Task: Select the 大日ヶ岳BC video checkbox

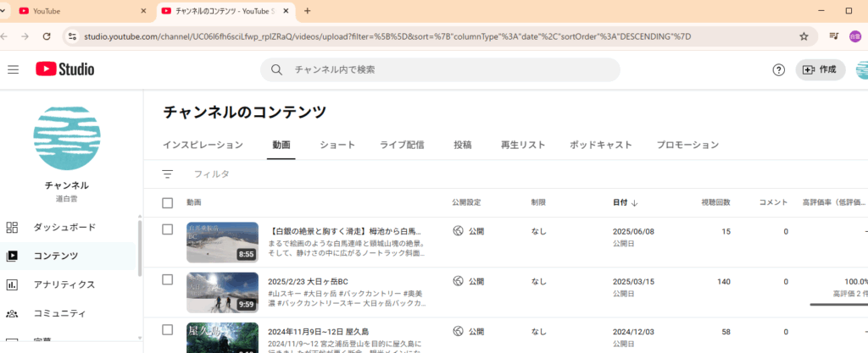Action: click(168, 279)
